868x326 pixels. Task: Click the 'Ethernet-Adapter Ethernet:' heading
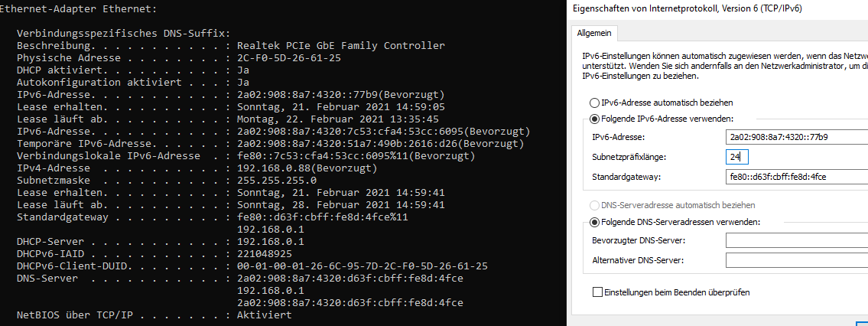click(78, 9)
